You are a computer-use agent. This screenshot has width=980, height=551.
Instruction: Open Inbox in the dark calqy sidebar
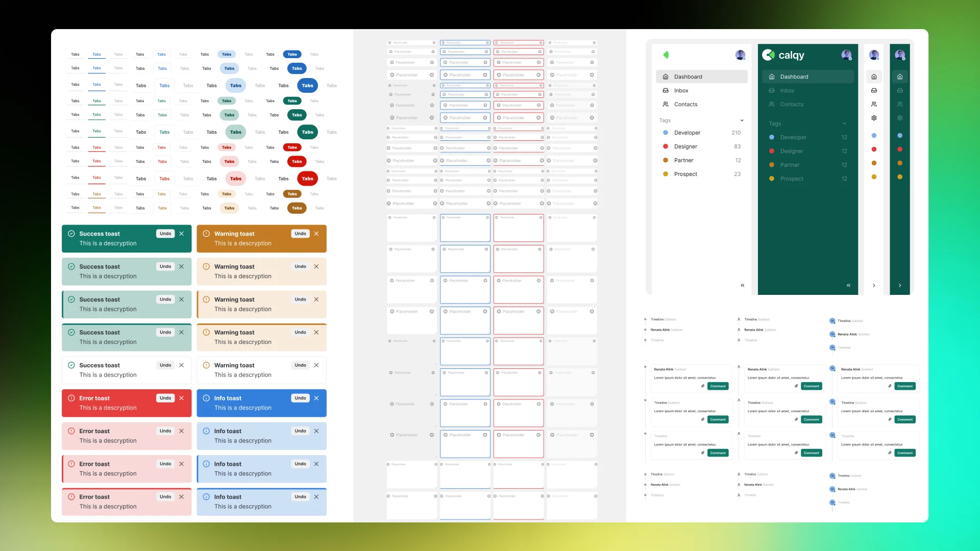pyautogui.click(x=808, y=90)
